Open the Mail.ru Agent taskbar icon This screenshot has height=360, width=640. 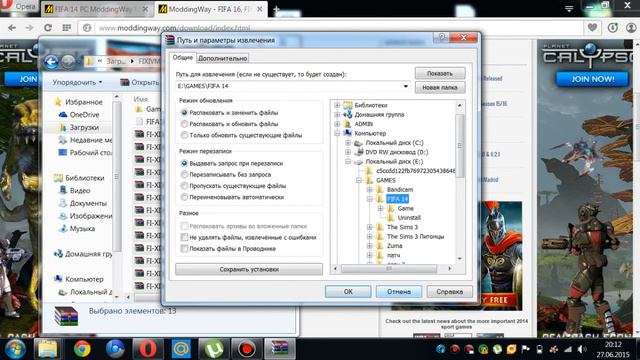point(180,349)
